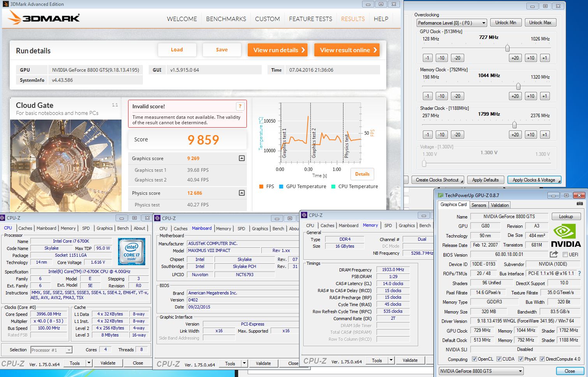The image size is (588, 377).
Task: Click Validate in CPU-Z CPU window
Action: tap(108, 363)
